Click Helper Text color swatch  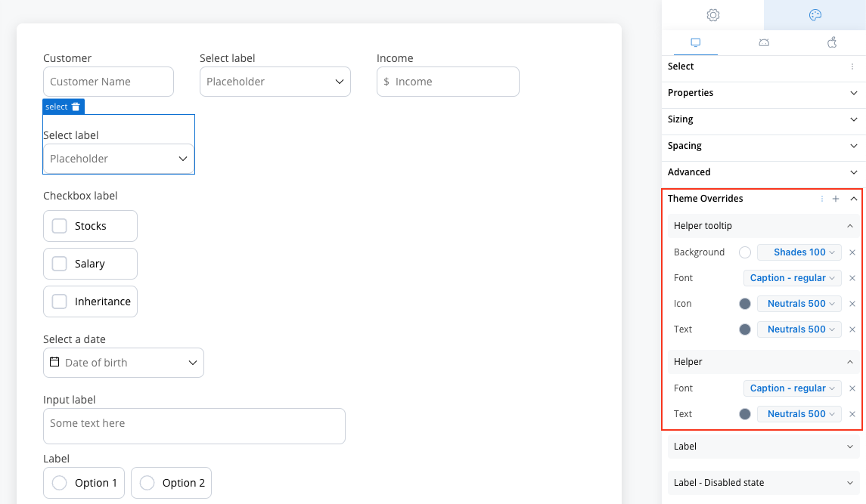[x=745, y=414]
